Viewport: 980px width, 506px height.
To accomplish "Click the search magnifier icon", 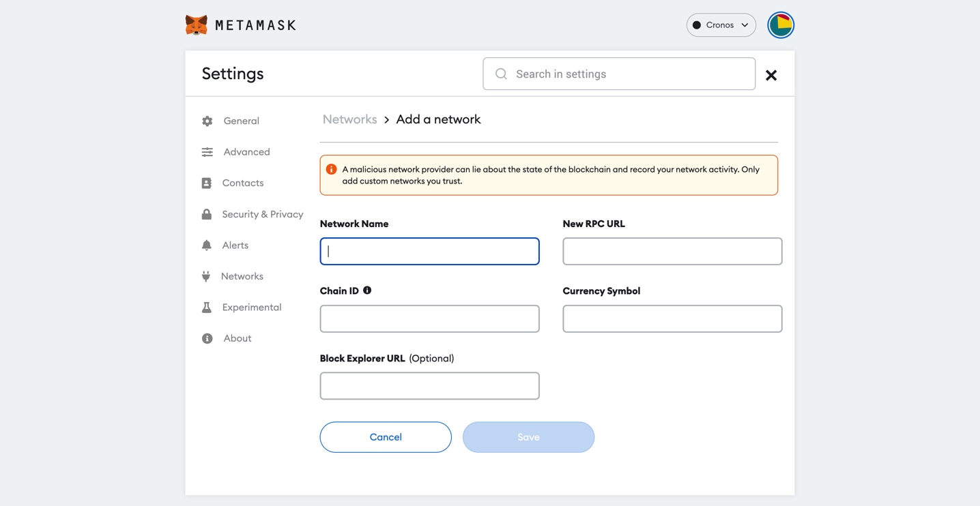I will click(x=501, y=74).
